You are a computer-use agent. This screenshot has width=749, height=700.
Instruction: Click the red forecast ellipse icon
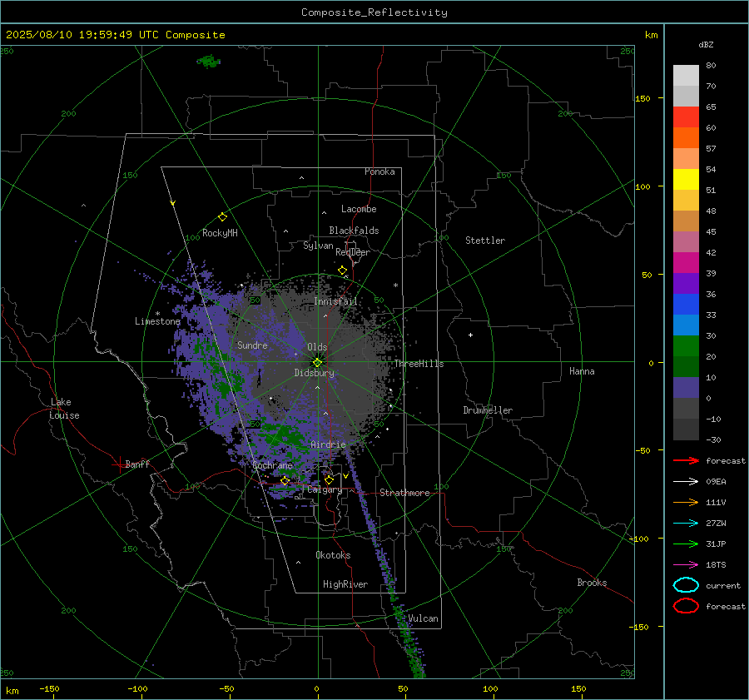(686, 606)
